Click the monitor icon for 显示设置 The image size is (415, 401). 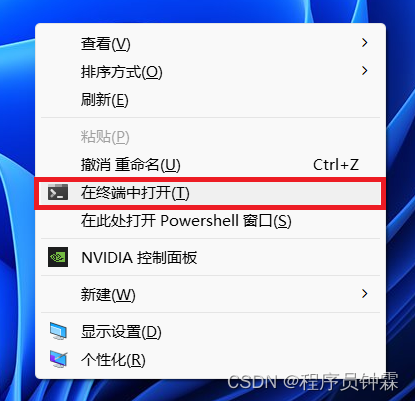point(58,331)
